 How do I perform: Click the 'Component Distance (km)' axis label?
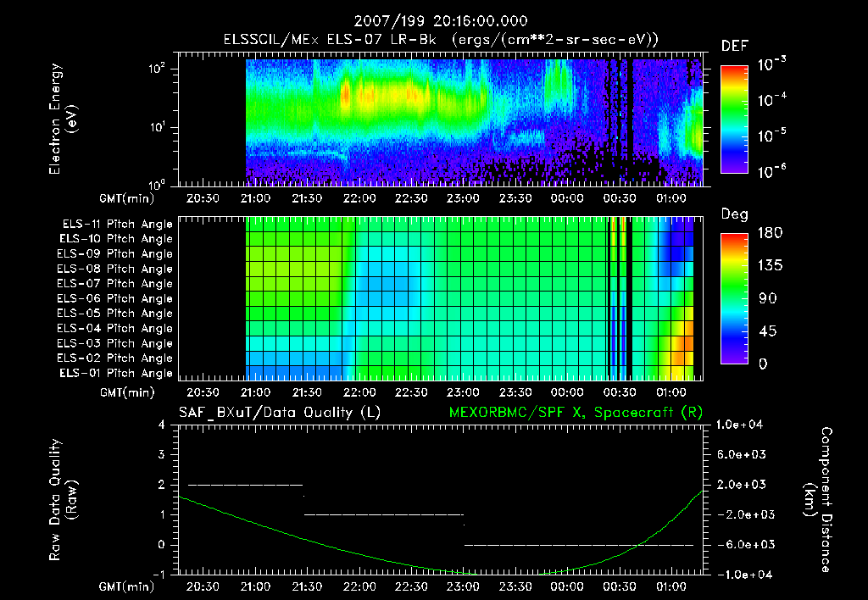coord(818,500)
